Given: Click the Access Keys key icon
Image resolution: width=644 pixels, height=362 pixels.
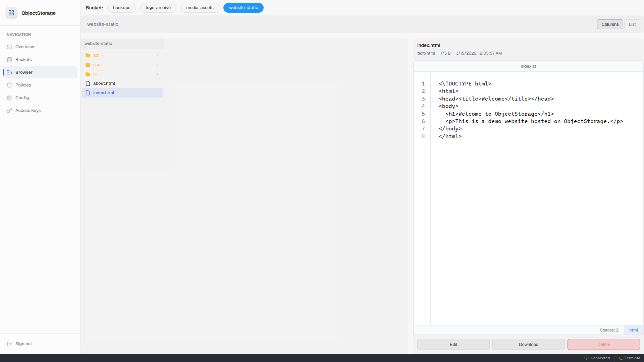Looking at the screenshot, I should point(9,111).
